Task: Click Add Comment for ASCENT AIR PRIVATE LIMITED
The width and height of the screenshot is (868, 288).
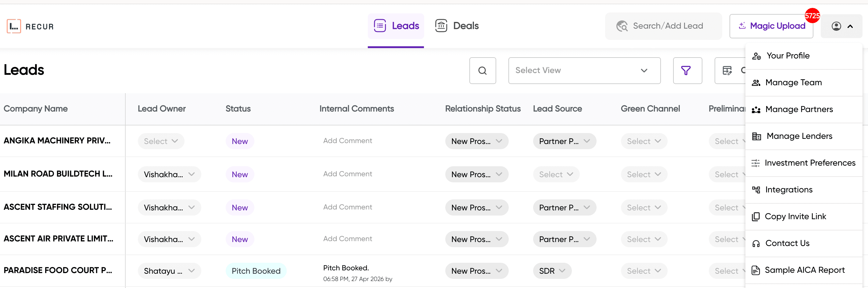Action: 347,239
